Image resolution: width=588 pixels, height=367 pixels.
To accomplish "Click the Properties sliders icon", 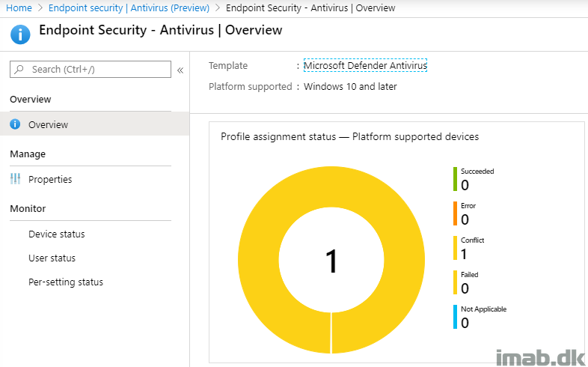I will (16, 178).
